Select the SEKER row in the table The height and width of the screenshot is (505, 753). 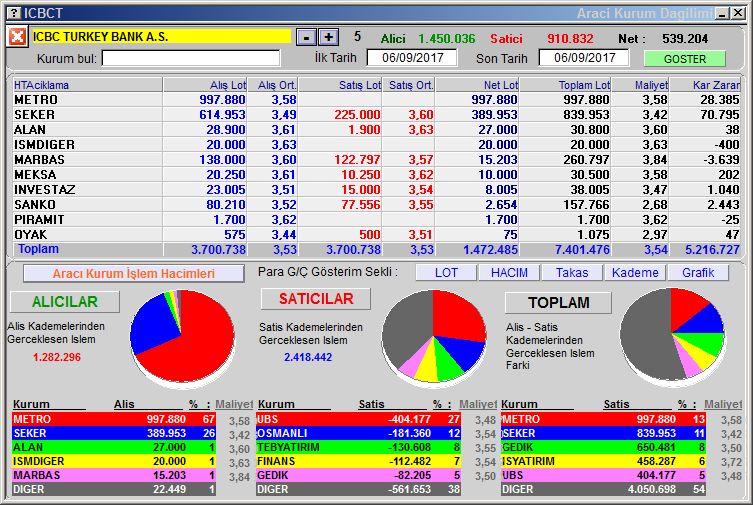coord(376,115)
